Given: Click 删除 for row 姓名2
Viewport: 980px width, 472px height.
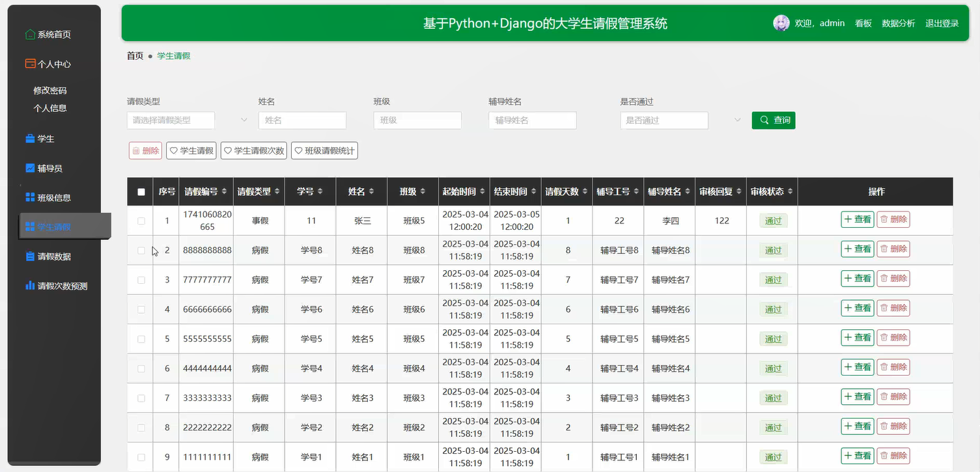Looking at the screenshot, I should [893, 426].
